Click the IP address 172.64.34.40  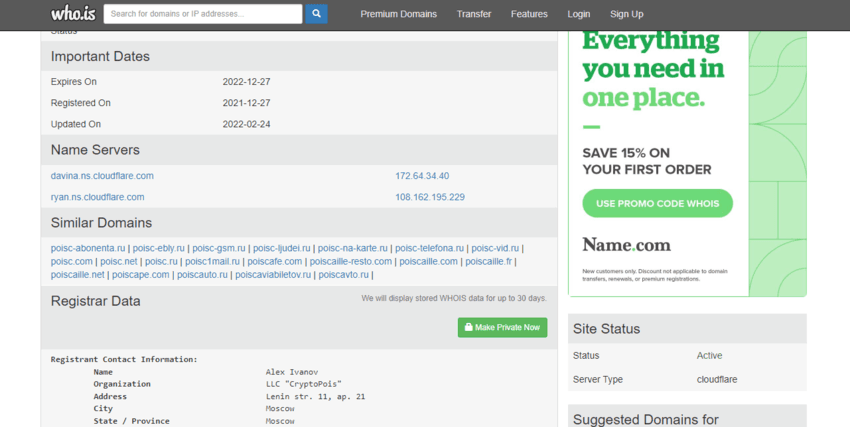pyautogui.click(x=422, y=176)
